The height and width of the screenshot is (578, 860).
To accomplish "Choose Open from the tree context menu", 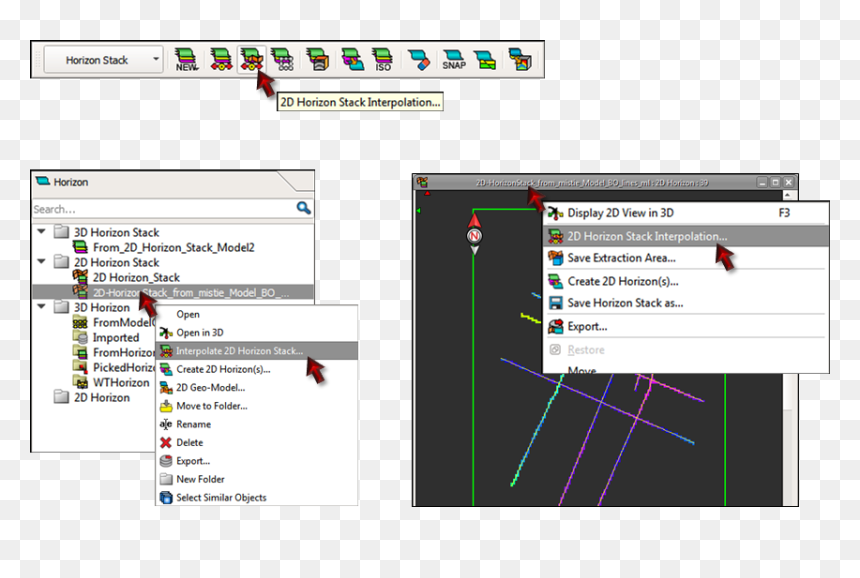I will coord(257,314).
